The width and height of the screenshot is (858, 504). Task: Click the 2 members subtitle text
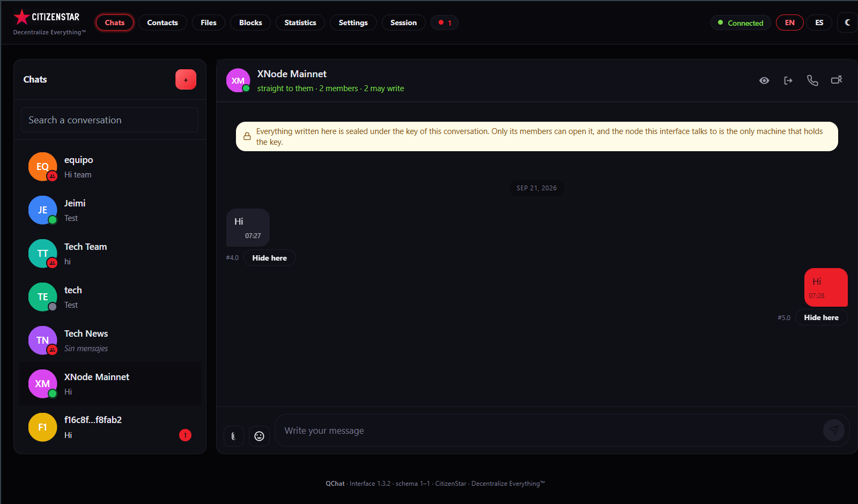pos(338,88)
